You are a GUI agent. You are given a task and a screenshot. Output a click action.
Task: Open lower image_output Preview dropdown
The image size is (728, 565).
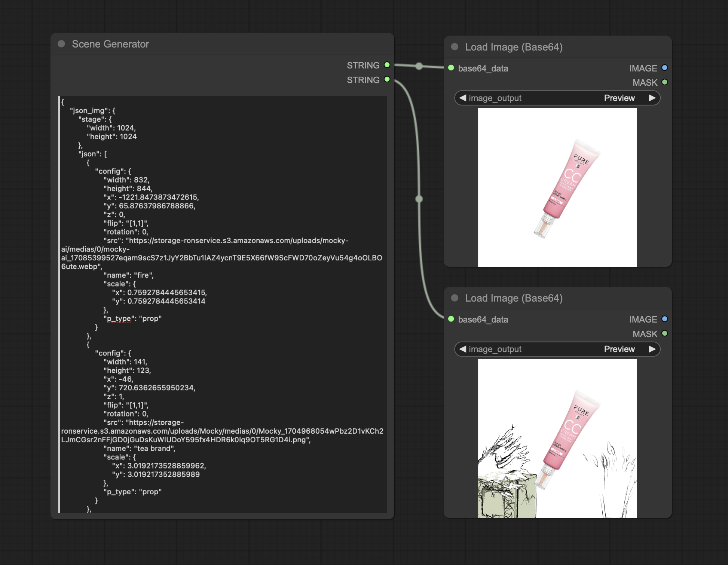coord(619,349)
